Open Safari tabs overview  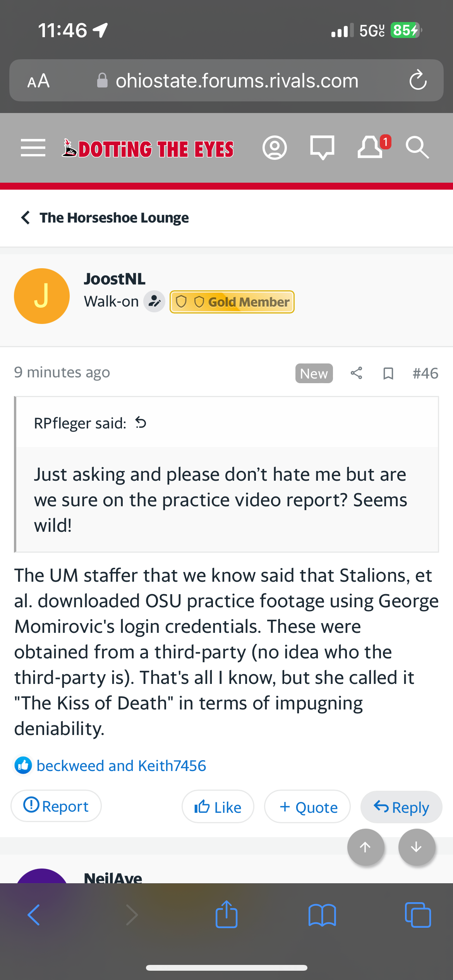point(417,915)
